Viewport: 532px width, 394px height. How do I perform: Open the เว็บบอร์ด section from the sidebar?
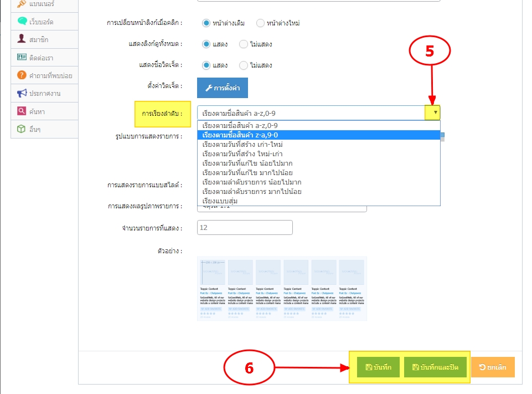coord(44,22)
